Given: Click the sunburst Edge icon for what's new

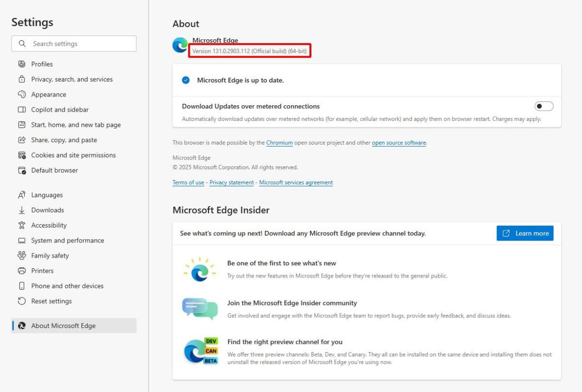Looking at the screenshot, I should click(199, 269).
